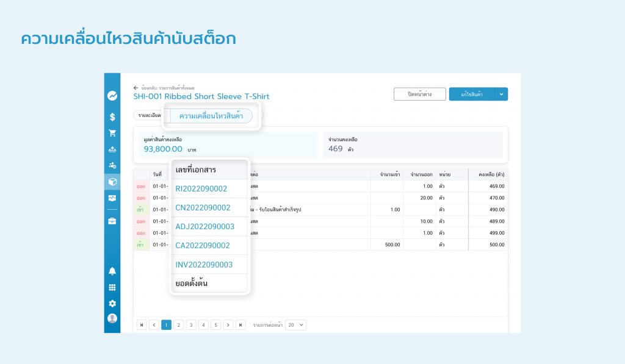Click the briefcase icon in sidebar
This screenshot has height=364, width=625.
click(x=112, y=221)
